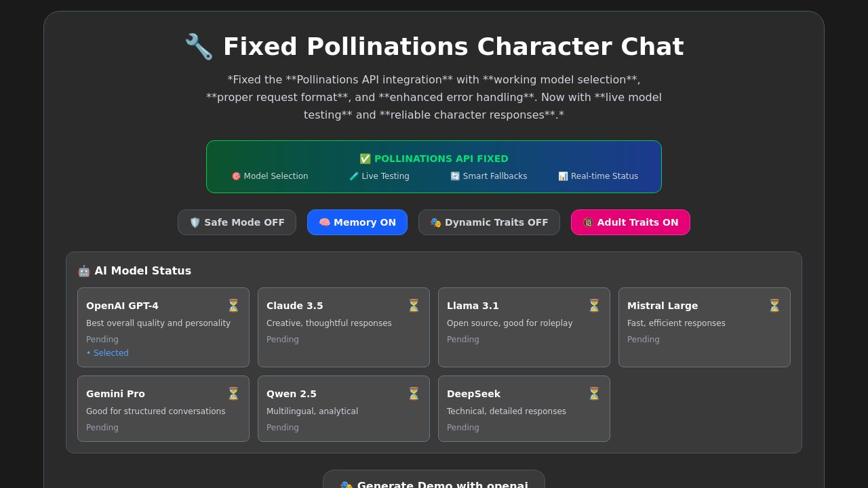Click the brain icon on Memory
This screenshot has width=868, height=488.
click(325, 222)
